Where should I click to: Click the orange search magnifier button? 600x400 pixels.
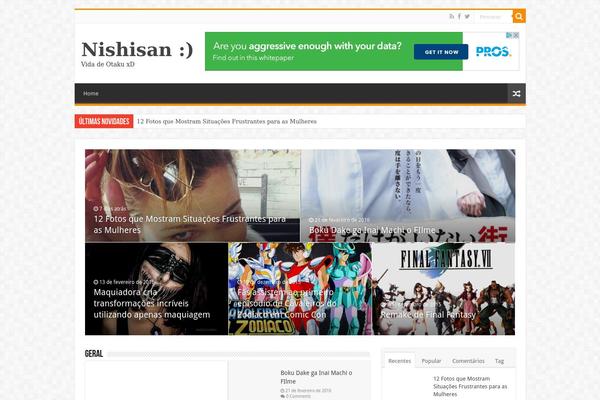pos(519,16)
